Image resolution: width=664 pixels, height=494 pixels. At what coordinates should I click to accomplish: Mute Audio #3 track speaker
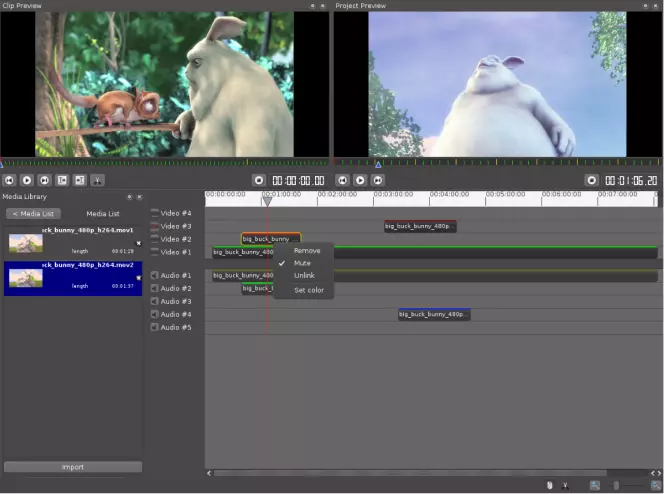155,301
